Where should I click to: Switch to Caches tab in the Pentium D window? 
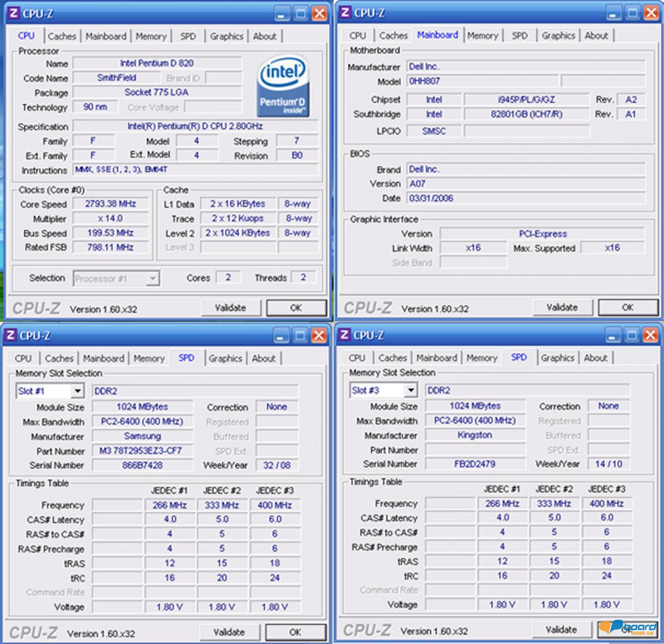pos(62,37)
